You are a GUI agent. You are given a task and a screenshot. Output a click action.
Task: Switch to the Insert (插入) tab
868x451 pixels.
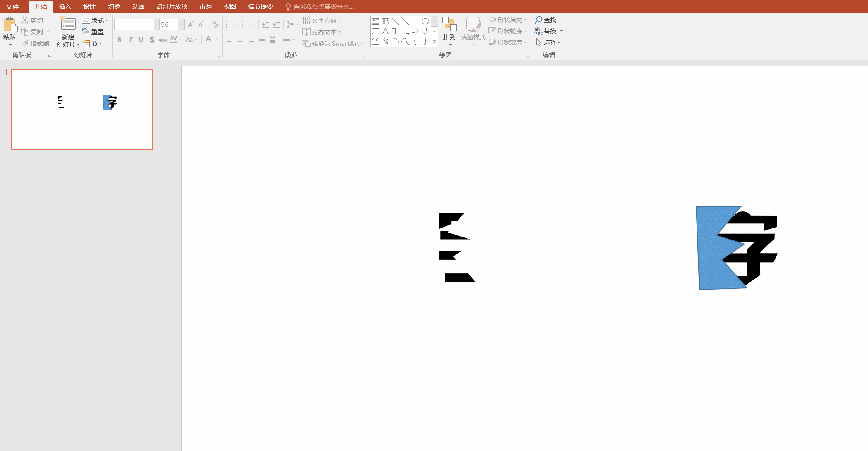tap(65, 7)
